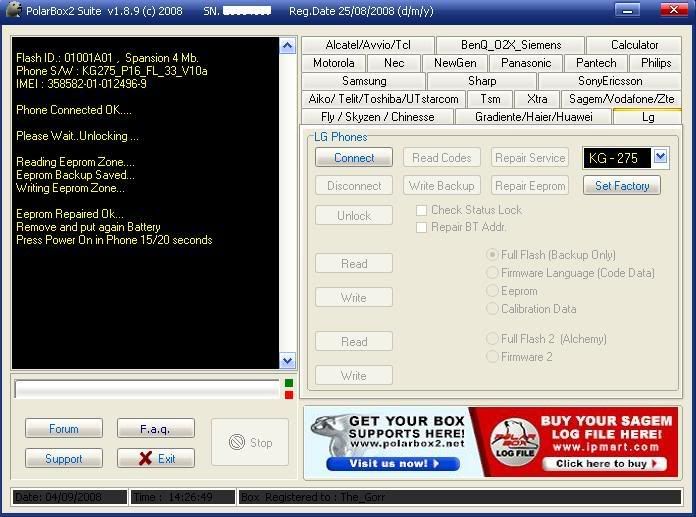Image resolution: width=696 pixels, height=517 pixels.
Task: Click the bottom Write button
Action: point(354,375)
